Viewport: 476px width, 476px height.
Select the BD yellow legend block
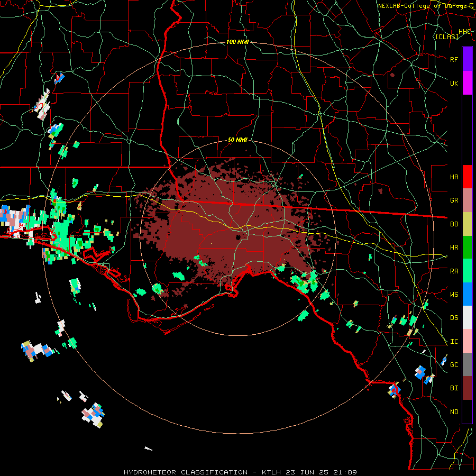tap(467, 224)
